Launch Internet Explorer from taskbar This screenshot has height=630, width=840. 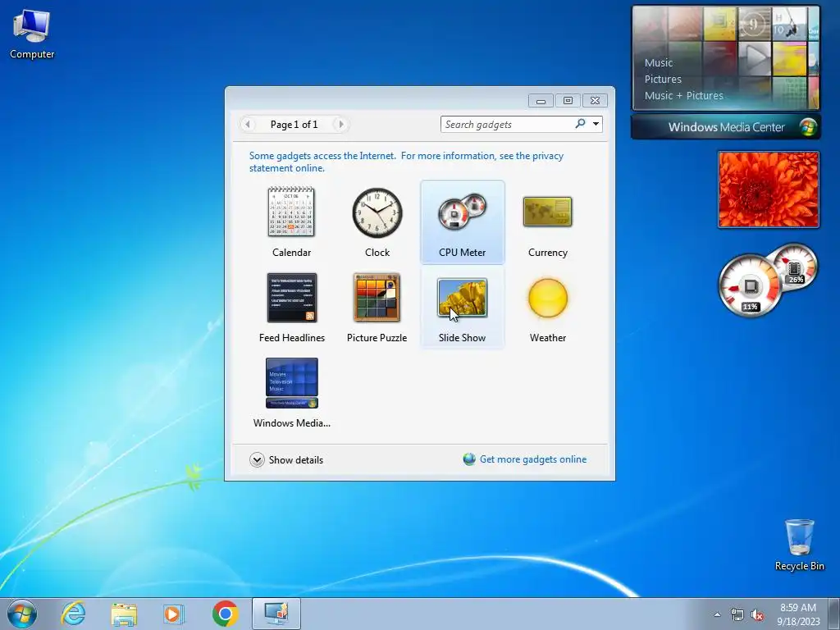click(x=73, y=614)
